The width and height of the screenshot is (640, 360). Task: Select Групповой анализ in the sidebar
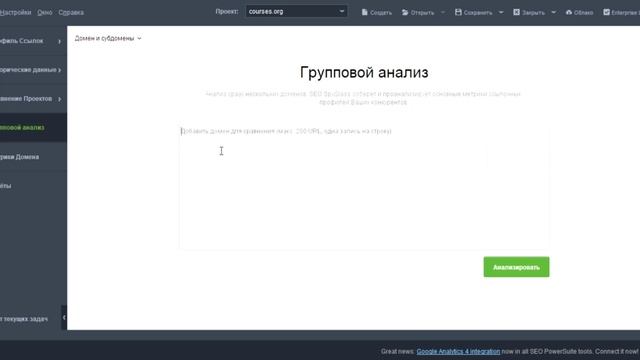point(33,128)
